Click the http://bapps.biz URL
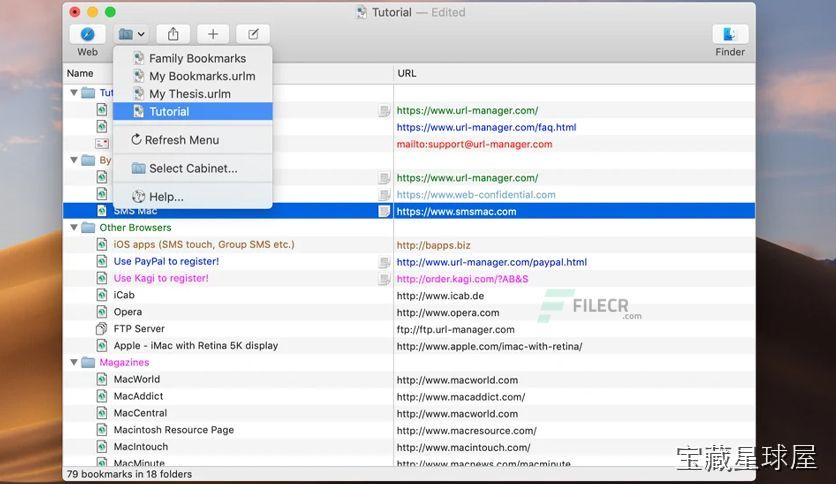This screenshot has width=836, height=484. point(433,245)
